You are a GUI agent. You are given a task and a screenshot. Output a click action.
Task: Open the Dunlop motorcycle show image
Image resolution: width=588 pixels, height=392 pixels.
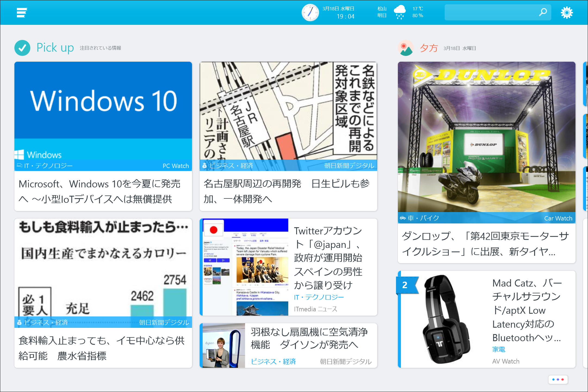click(x=486, y=136)
